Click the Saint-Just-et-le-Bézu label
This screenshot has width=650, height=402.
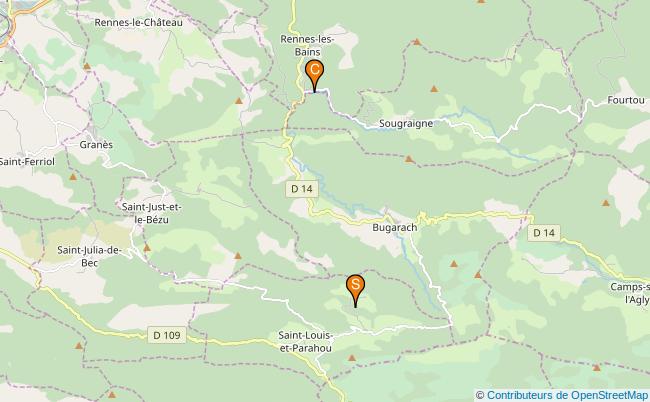[151, 213]
